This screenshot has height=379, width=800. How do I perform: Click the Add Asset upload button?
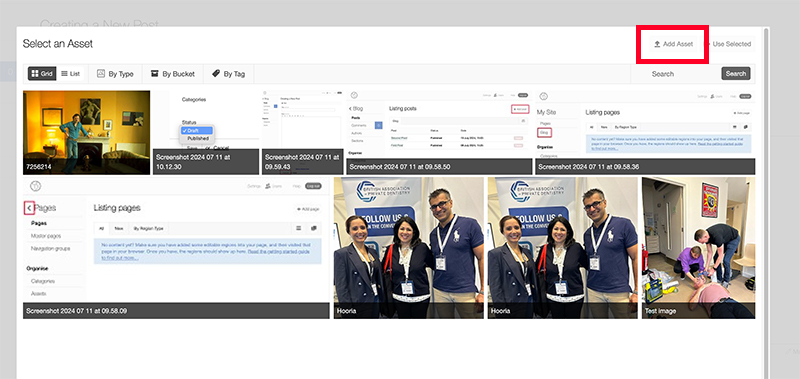click(x=673, y=44)
